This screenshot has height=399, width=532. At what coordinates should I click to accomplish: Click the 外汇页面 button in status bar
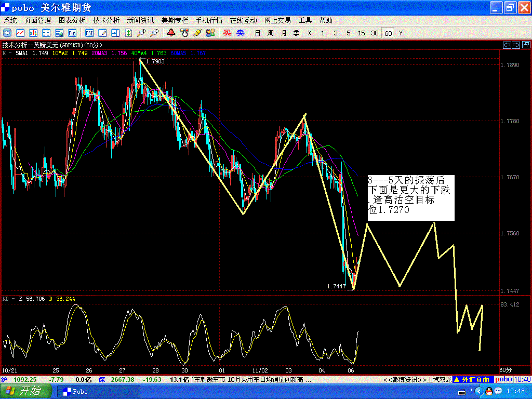tap(472, 380)
